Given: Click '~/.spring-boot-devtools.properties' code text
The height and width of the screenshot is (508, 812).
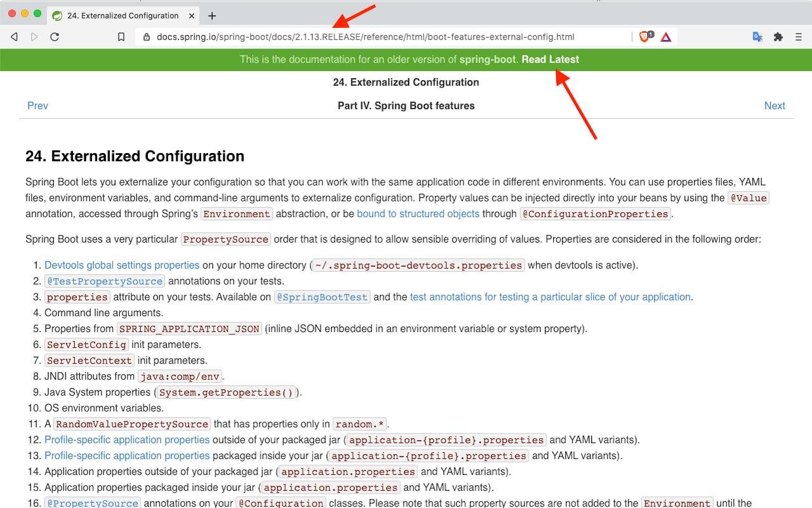Looking at the screenshot, I should click(x=419, y=265).
